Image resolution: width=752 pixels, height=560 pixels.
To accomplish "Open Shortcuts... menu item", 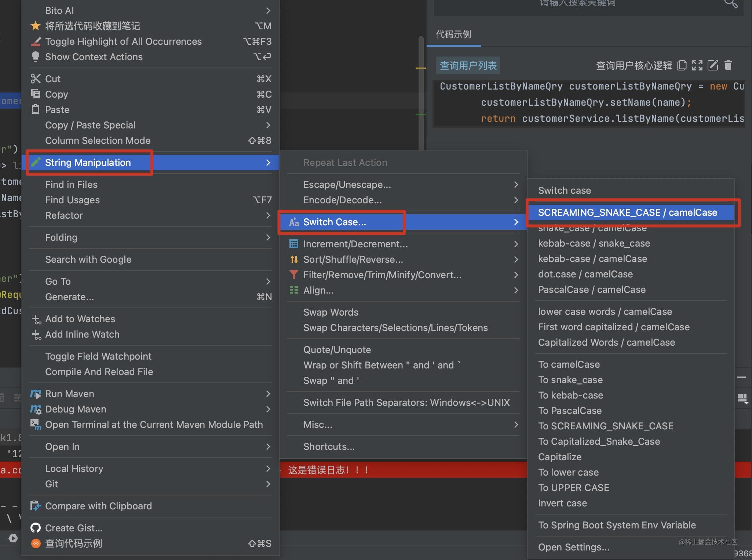I will point(404,447).
